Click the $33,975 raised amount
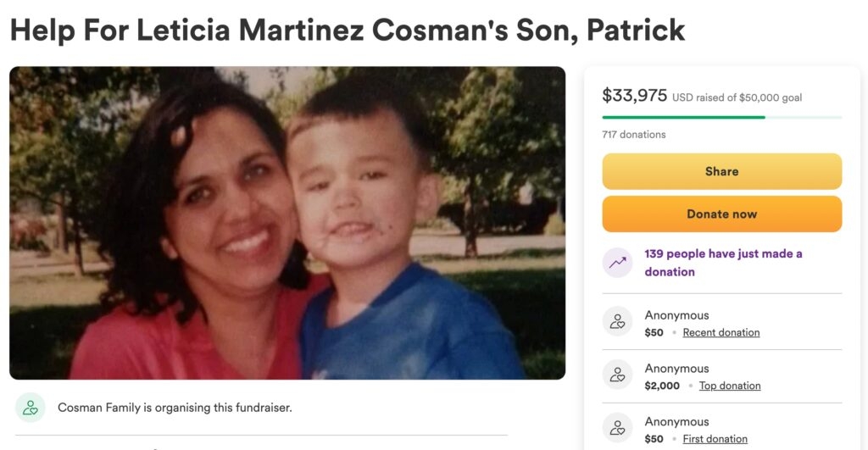The image size is (868, 450). pos(634,95)
